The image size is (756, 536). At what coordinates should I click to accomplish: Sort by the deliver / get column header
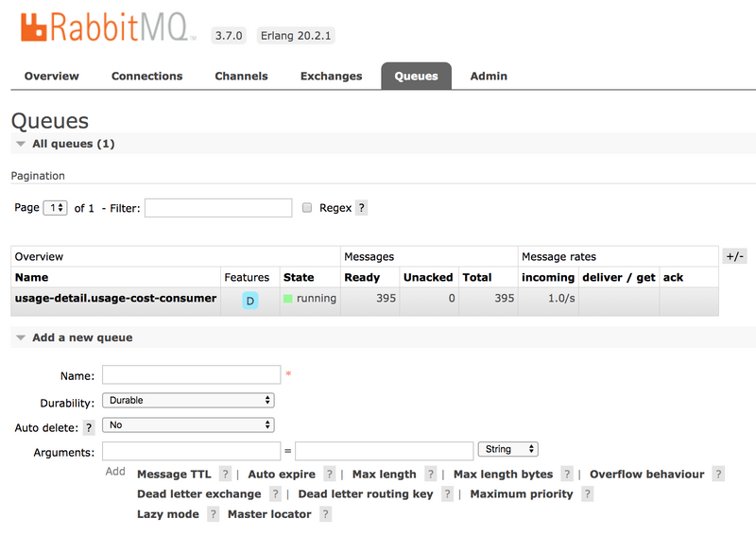pos(619,277)
